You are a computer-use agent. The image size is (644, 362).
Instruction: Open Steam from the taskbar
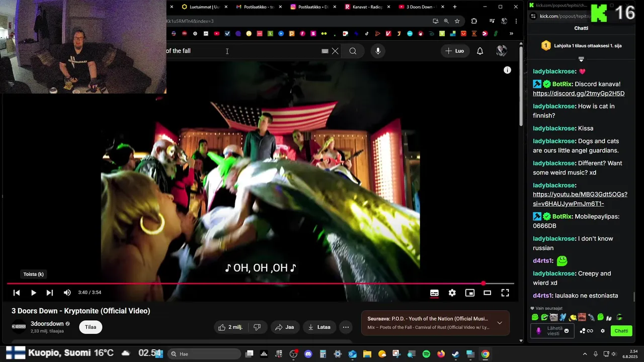(x=455, y=354)
